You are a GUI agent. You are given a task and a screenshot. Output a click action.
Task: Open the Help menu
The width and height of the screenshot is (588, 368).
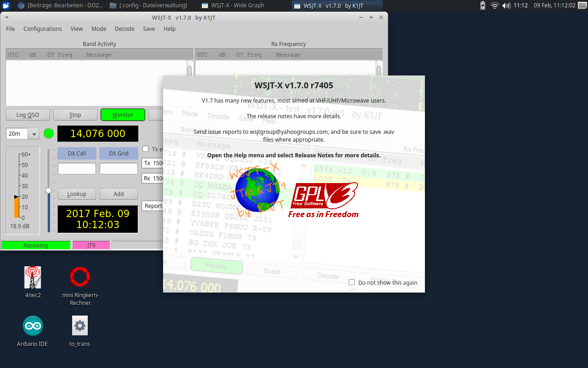pos(170,29)
